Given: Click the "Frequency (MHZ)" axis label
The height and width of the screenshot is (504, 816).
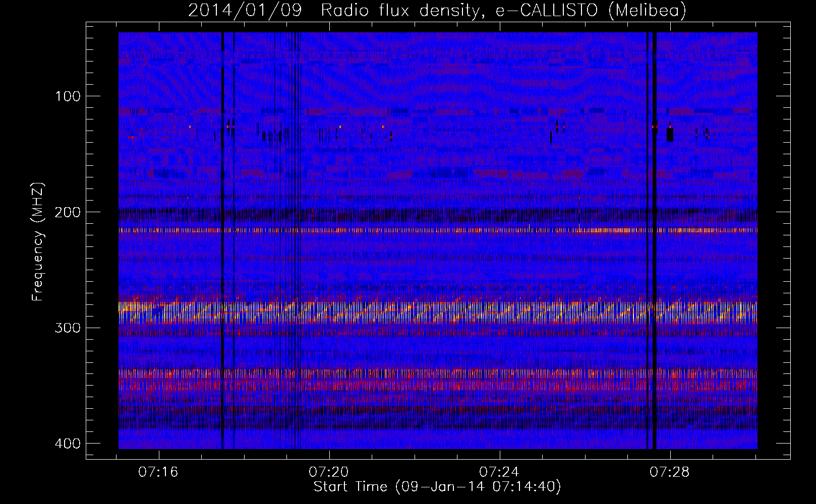Looking at the screenshot, I should (38, 242).
